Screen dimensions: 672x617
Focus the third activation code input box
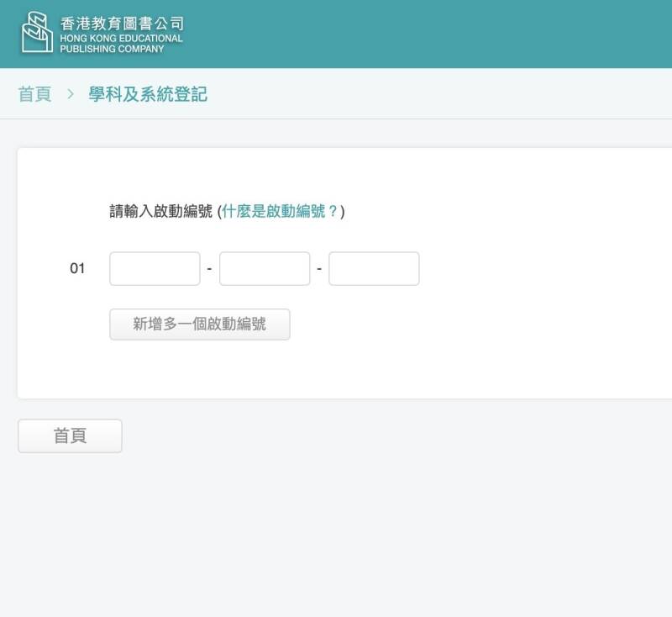[x=374, y=268]
